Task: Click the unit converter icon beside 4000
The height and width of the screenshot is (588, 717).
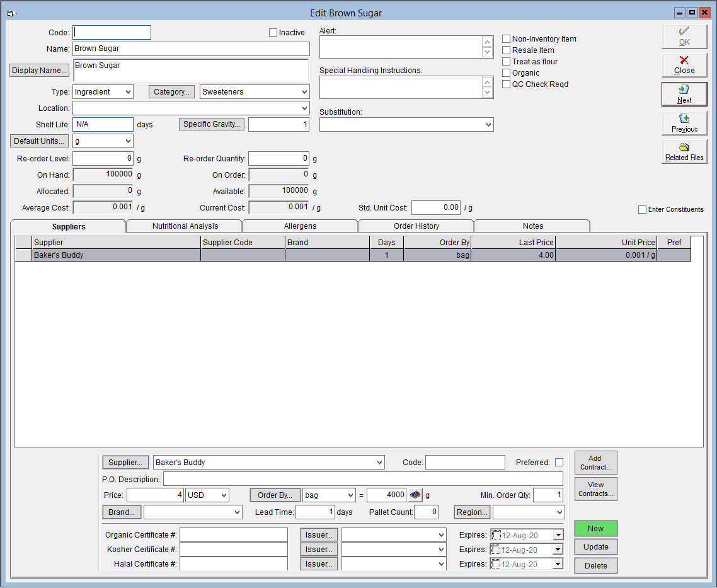Action: click(x=415, y=495)
